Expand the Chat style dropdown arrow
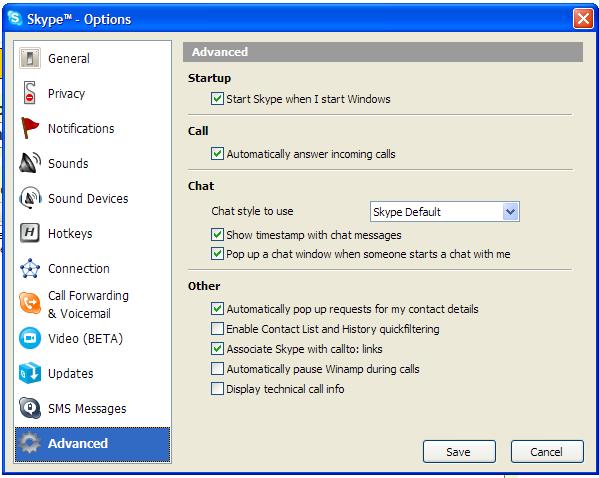This screenshot has height=478, width=599. tap(511, 211)
